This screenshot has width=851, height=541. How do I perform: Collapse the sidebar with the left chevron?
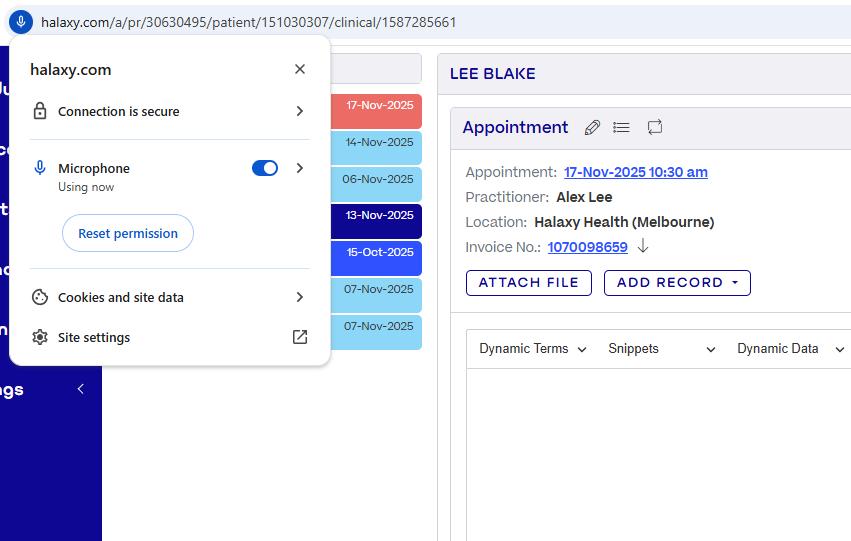81,389
